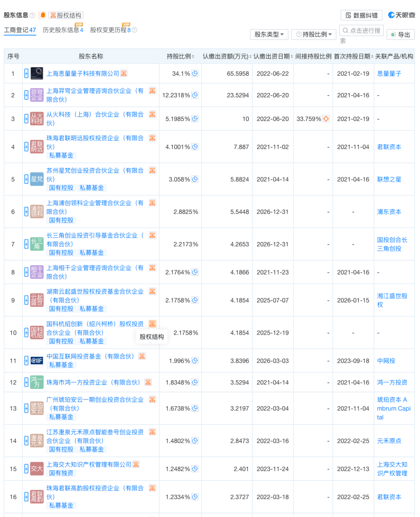Click the 导出 export button
This screenshot has height=517, width=420.
click(x=401, y=35)
